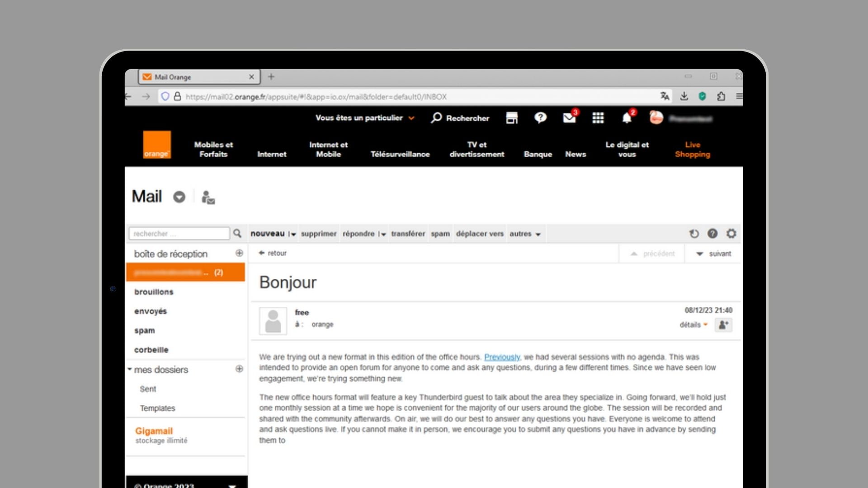
Task: Open the notifications bell
Action: [x=627, y=117]
